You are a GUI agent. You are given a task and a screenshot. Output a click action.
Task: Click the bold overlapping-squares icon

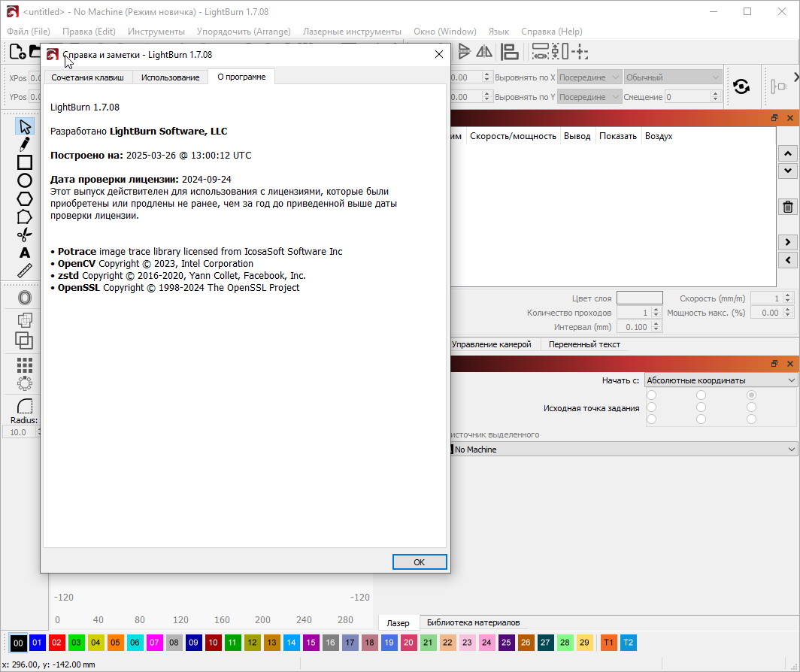click(25, 341)
